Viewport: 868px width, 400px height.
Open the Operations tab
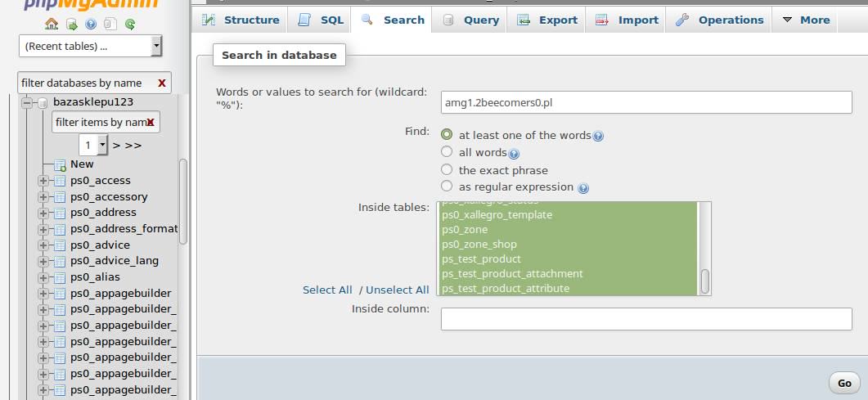click(719, 20)
